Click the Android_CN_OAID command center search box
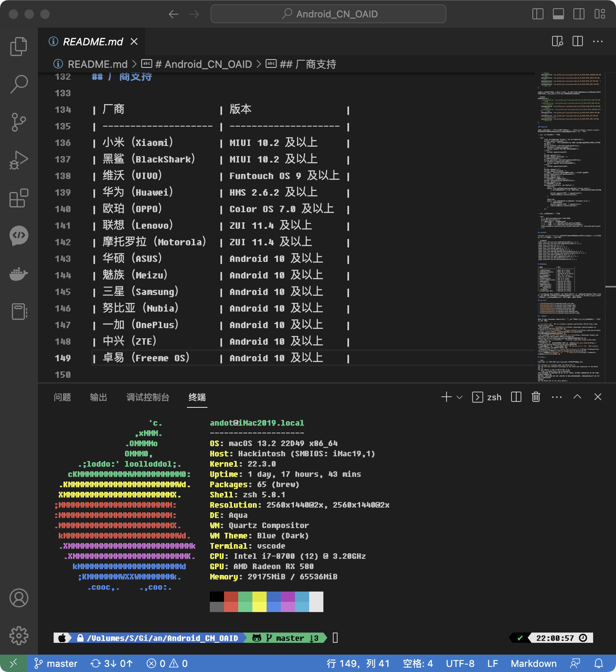Screen dimensions: 616x672 click(x=328, y=14)
